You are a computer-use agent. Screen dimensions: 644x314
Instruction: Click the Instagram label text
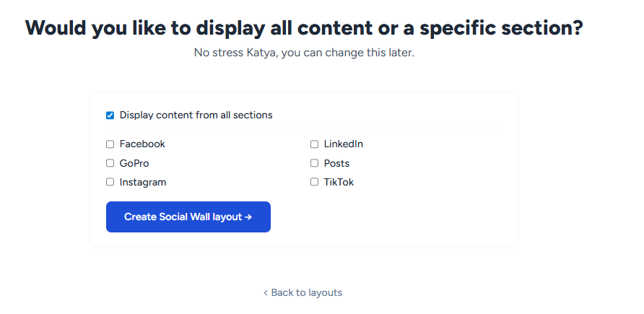(143, 183)
